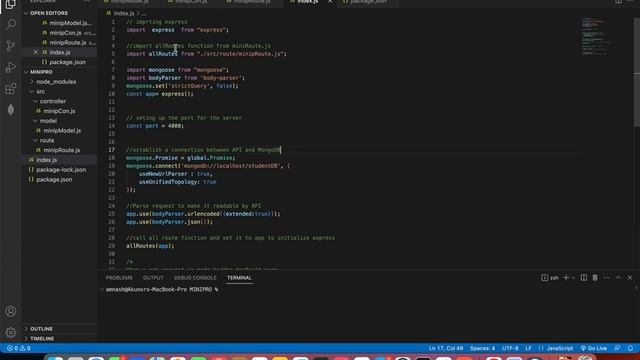
Task: Change file encoding UTF-8
Action: click(x=510, y=348)
